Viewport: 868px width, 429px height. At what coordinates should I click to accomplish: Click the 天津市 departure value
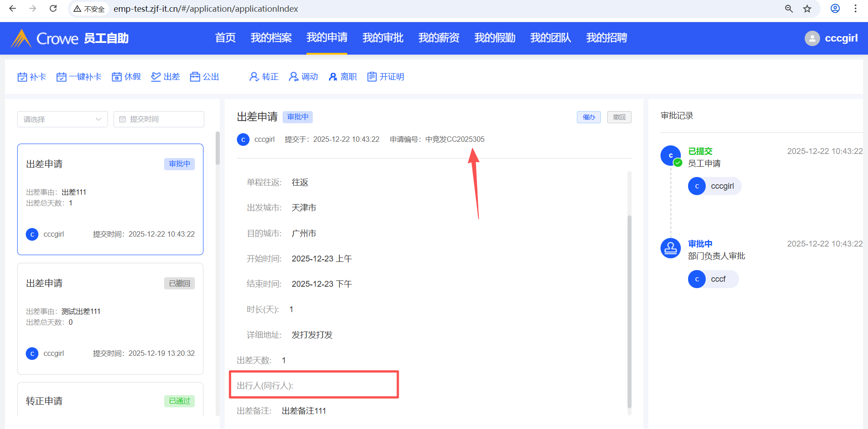(x=304, y=208)
